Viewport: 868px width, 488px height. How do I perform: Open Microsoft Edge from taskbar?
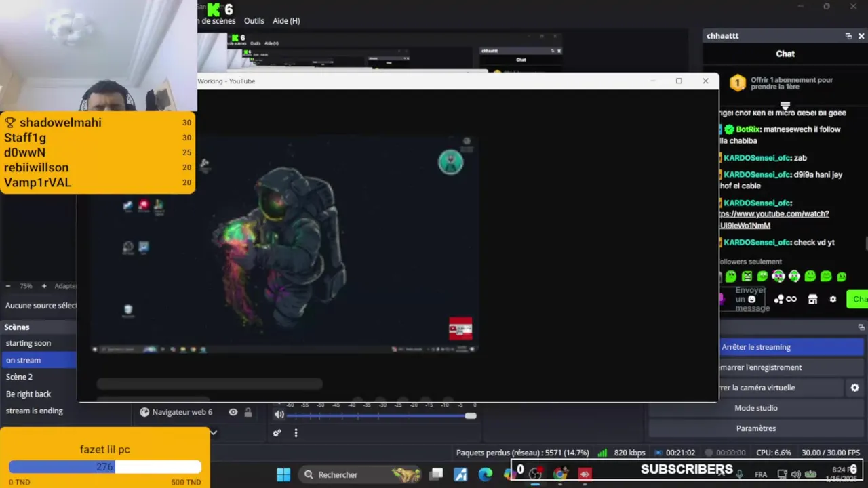[486, 474]
